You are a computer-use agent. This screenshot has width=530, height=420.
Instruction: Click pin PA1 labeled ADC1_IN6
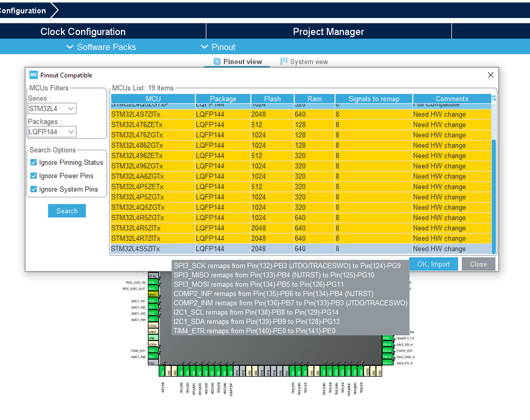(x=153, y=357)
